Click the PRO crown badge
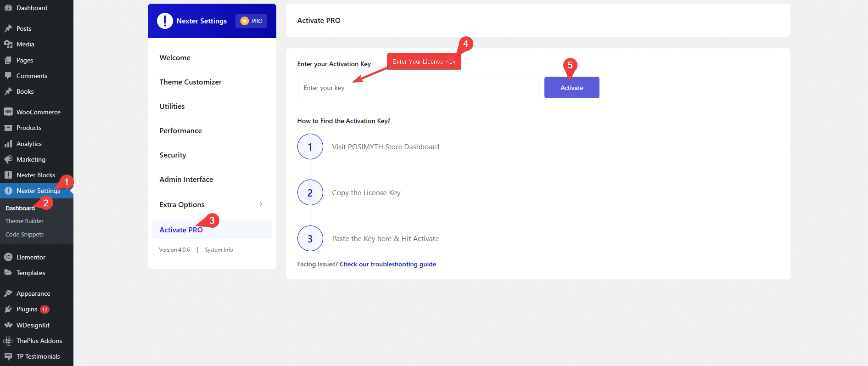The width and height of the screenshot is (868, 366). (x=251, y=21)
